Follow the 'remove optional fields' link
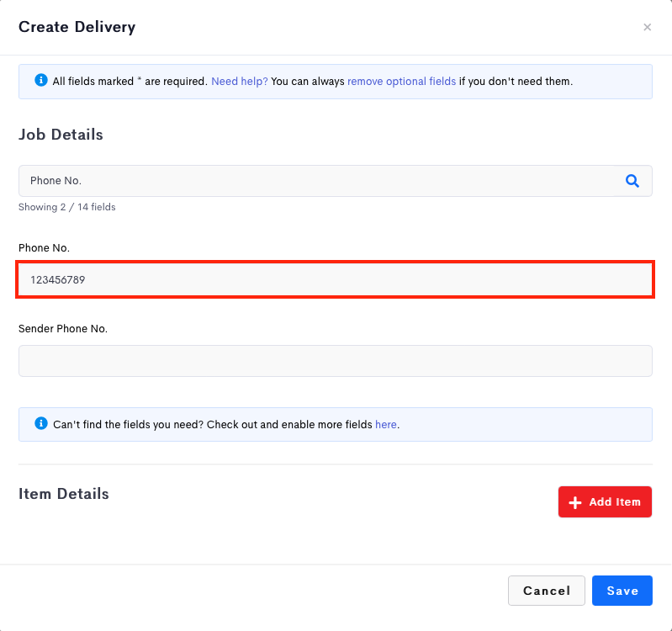This screenshot has height=631, width=672. pos(401,82)
